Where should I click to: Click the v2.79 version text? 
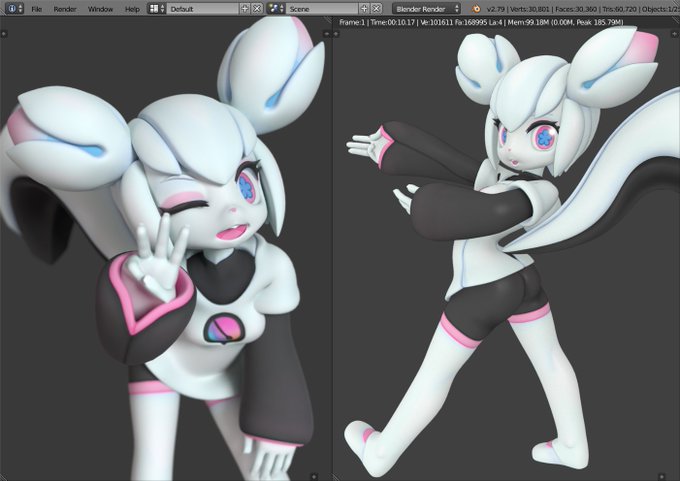[x=496, y=9]
